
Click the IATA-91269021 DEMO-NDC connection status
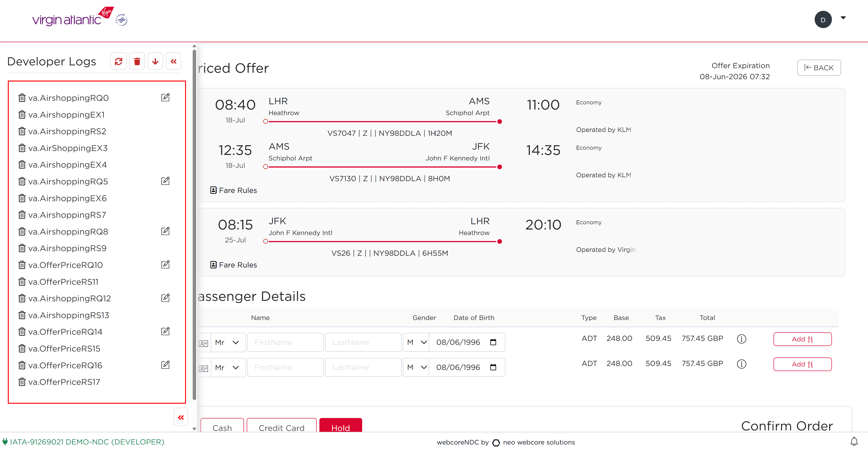(x=83, y=441)
